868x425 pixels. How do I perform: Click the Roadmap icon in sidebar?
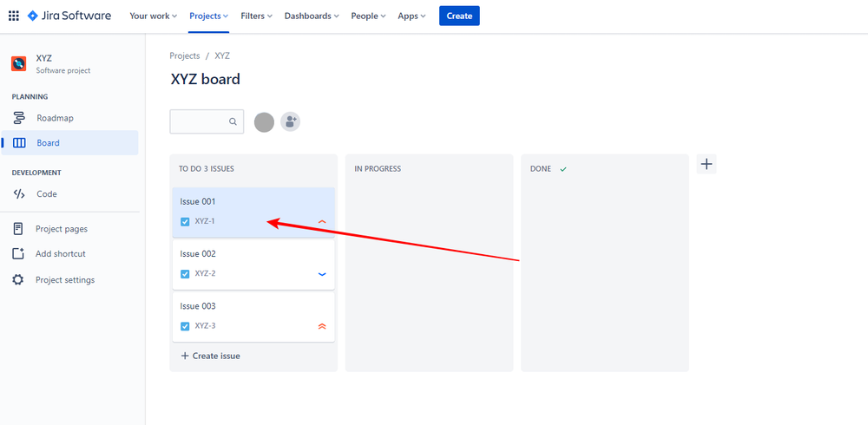[x=19, y=118]
